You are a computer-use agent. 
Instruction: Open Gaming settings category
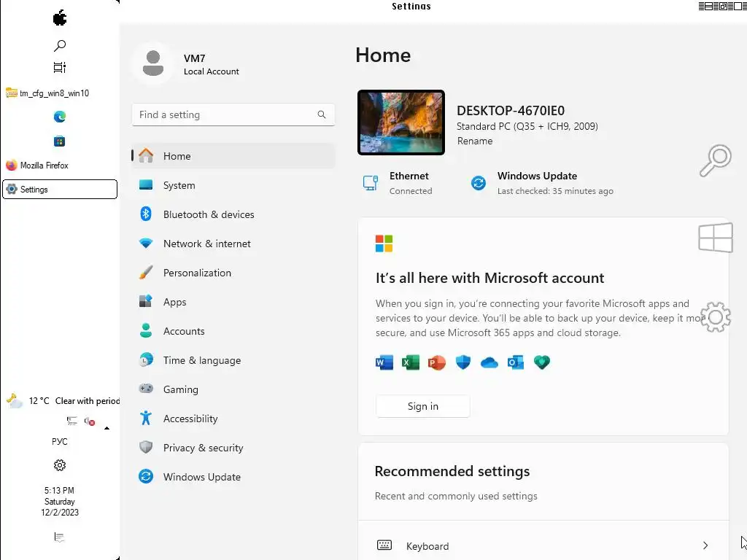pos(233,389)
